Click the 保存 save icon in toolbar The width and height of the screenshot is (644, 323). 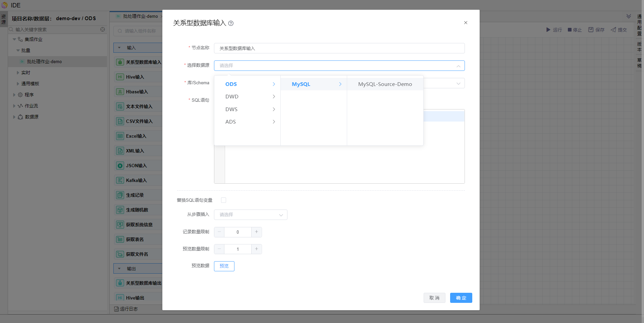(591, 30)
